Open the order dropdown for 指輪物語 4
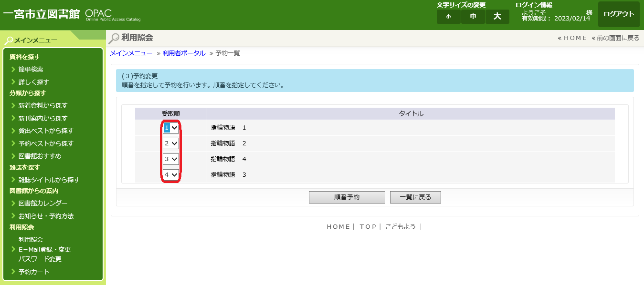Image resolution: width=644 pixels, height=285 pixels. [171, 159]
